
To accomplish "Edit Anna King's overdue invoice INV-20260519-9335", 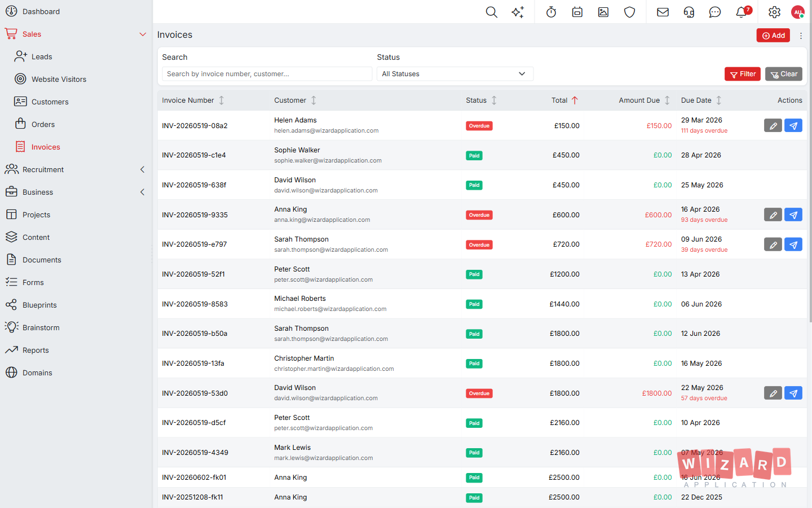I will [x=773, y=215].
